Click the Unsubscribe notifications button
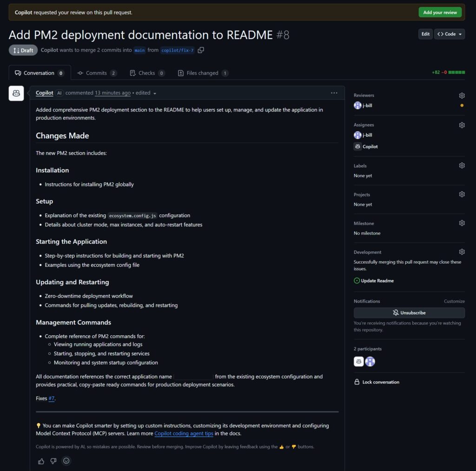The image size is (476, 471). (409, 312)
